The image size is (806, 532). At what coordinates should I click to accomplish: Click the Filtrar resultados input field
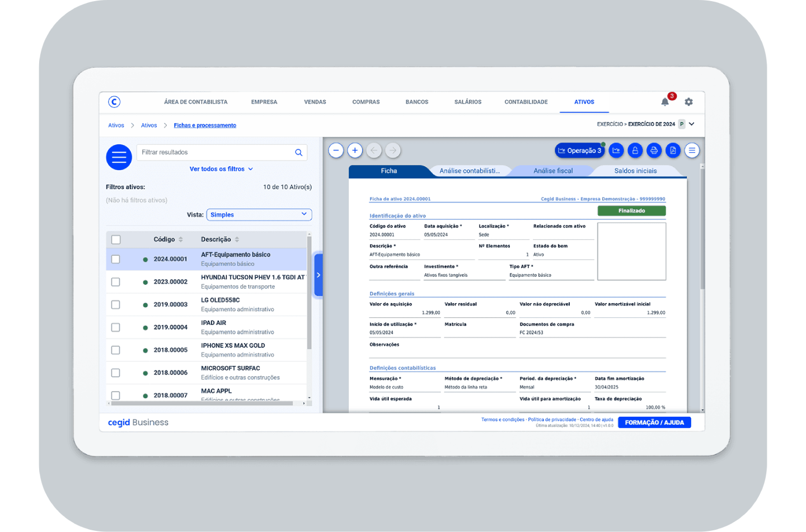click(x=215, y=152)
